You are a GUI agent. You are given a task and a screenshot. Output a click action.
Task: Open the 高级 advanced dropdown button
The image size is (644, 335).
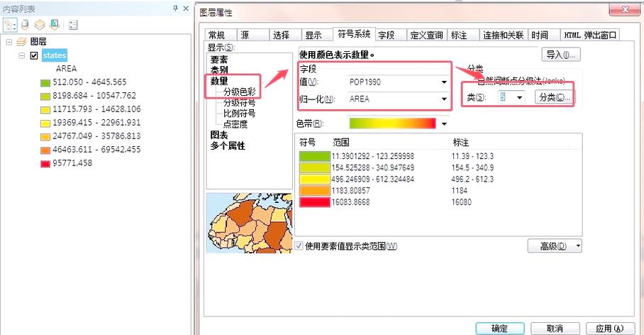click(x=555, y=246)
